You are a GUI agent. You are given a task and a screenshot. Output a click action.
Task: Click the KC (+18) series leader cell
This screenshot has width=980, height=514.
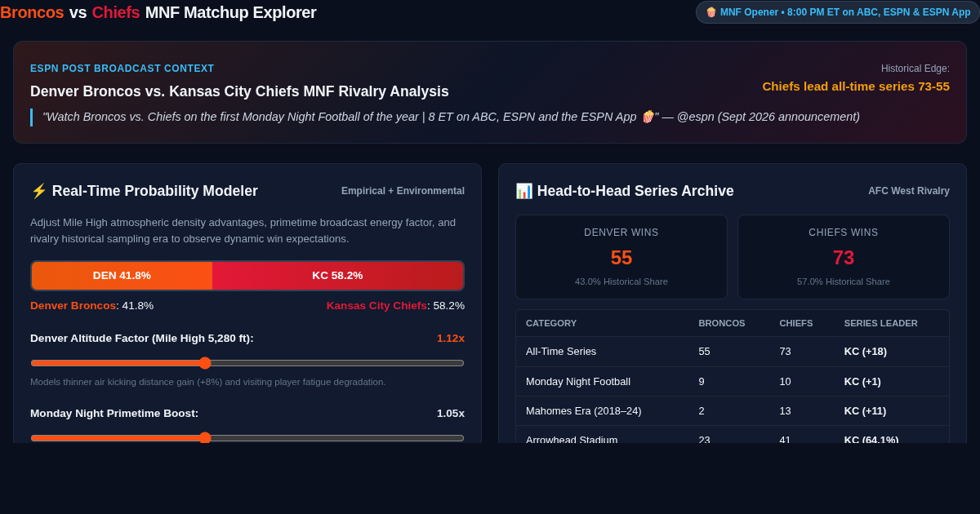coord(866,352)
